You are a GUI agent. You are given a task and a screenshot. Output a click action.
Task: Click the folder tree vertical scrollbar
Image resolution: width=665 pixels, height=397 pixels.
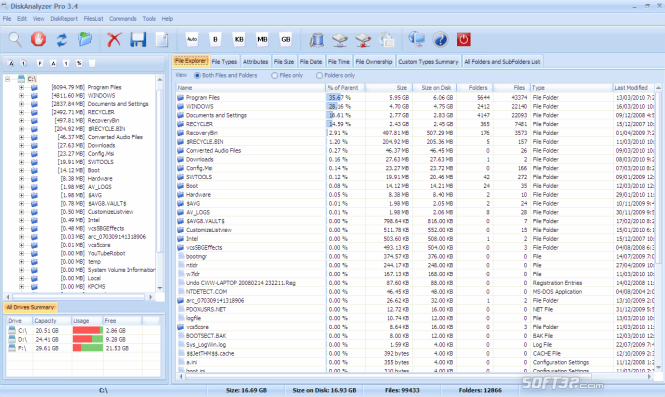point(159,183)
